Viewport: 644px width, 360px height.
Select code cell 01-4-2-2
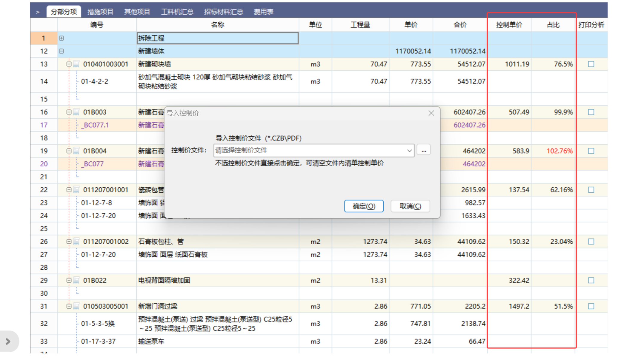97,81
